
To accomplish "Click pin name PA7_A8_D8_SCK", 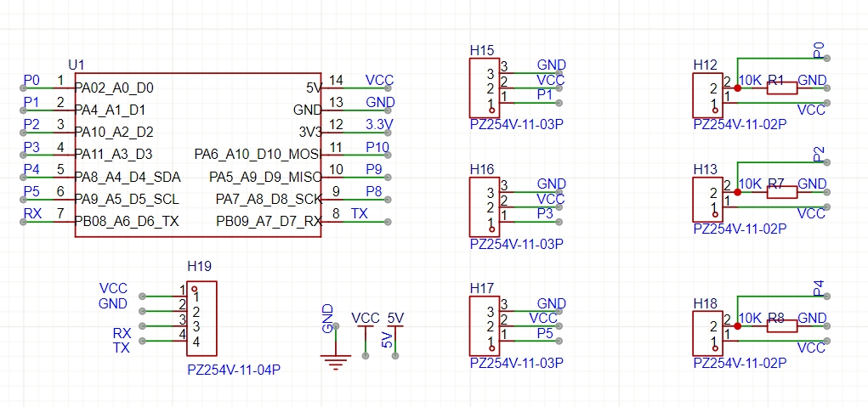I will pyautogui.click(x=269, y=199).
